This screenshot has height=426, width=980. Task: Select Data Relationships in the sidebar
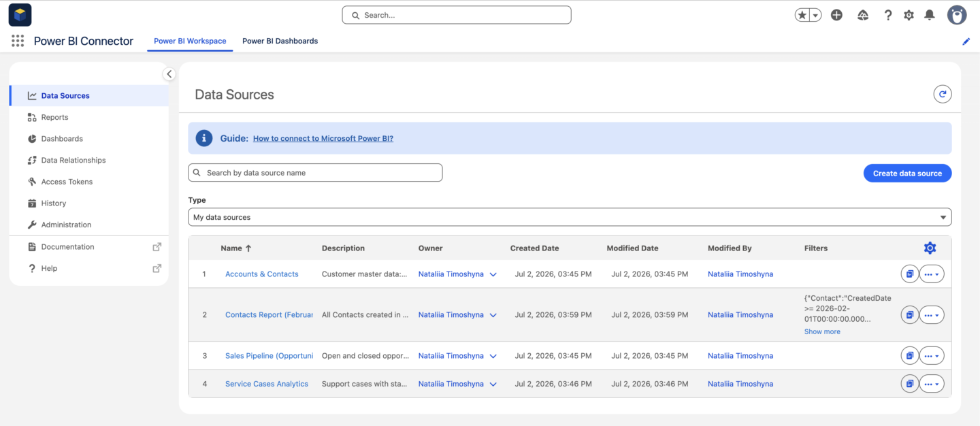[x=89, y=160]
